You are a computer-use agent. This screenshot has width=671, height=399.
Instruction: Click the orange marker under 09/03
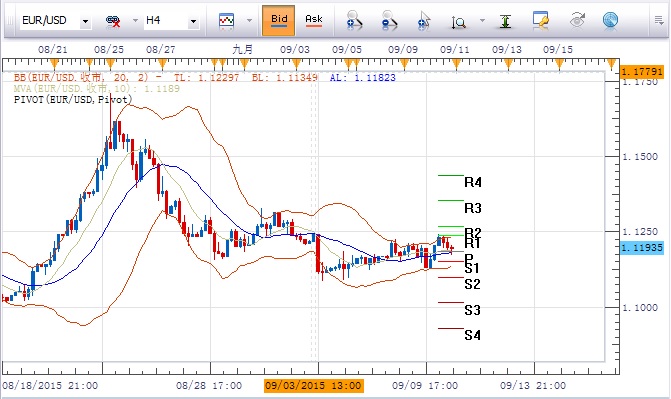296,65
